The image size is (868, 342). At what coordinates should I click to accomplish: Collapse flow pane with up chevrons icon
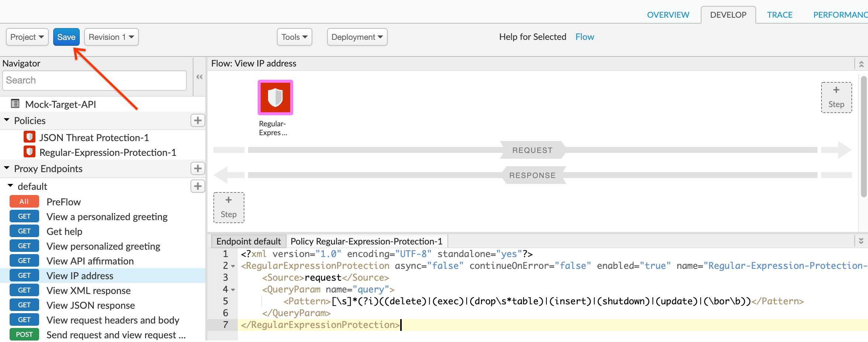(x=861, y=64)
